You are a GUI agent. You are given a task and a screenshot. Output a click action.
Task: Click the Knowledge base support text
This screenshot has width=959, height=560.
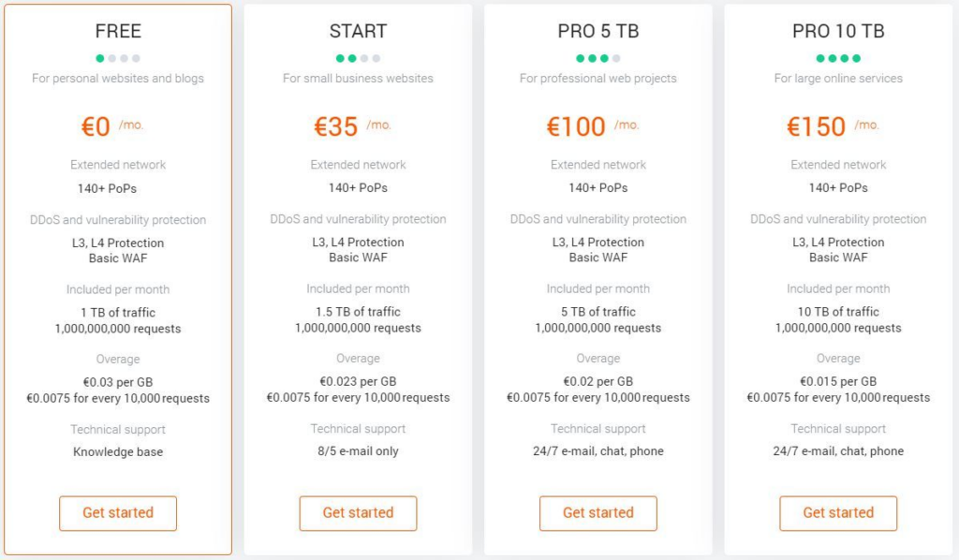click(x=118, y=451)
